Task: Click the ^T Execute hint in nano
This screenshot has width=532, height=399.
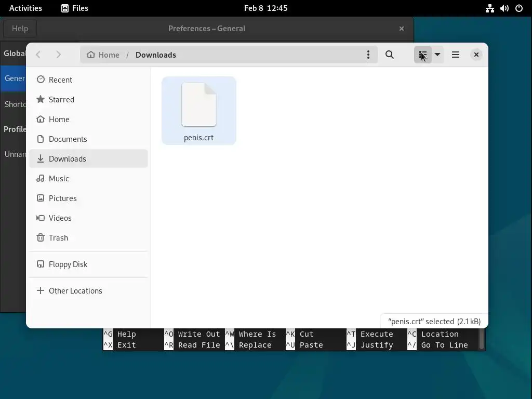Action: click(x=370, y=334)
